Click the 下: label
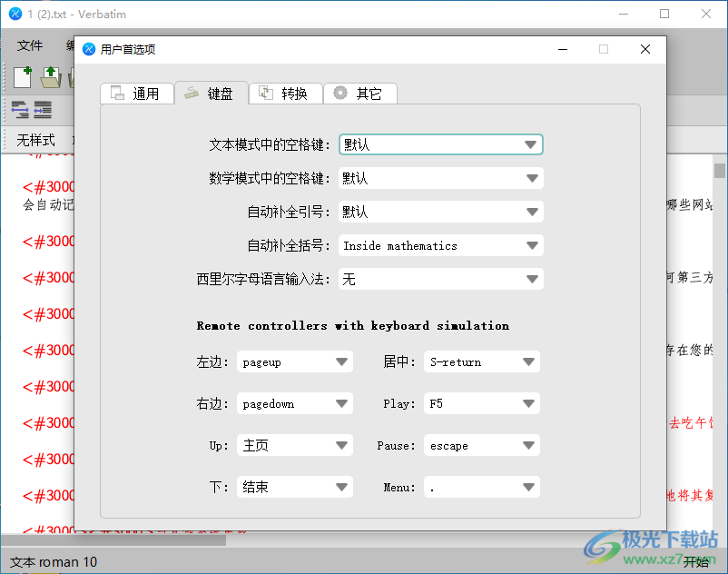Viewport: 728px width, 574px height. (x=219, y=487)
